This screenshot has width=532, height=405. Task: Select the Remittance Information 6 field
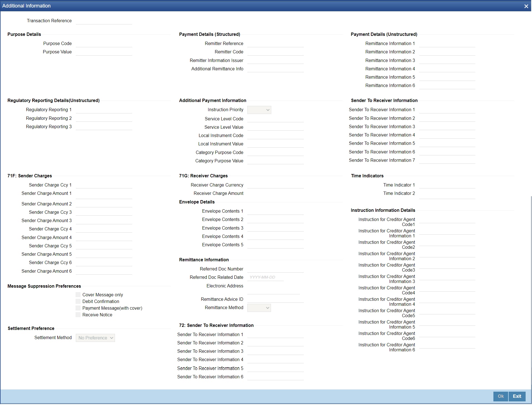point(447,86)
